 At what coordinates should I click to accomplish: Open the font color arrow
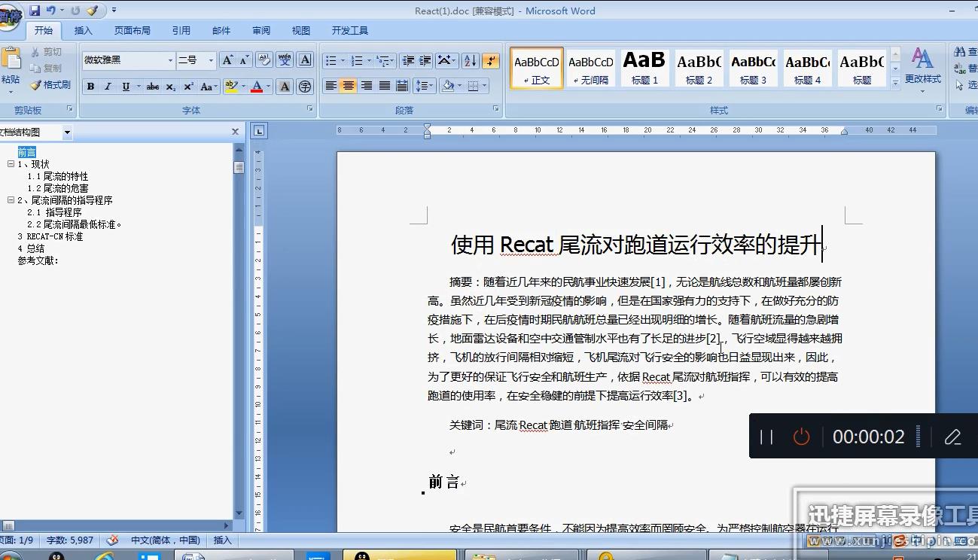269,87
